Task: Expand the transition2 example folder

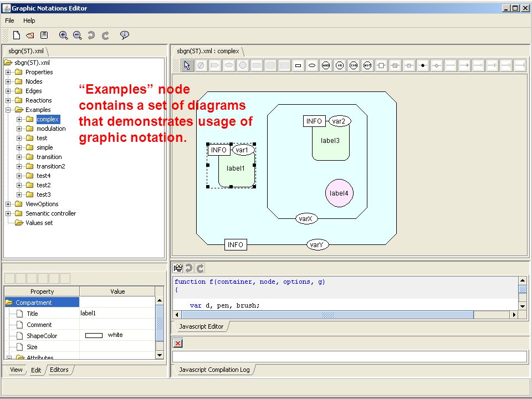Action: click(x=19, y=166)
